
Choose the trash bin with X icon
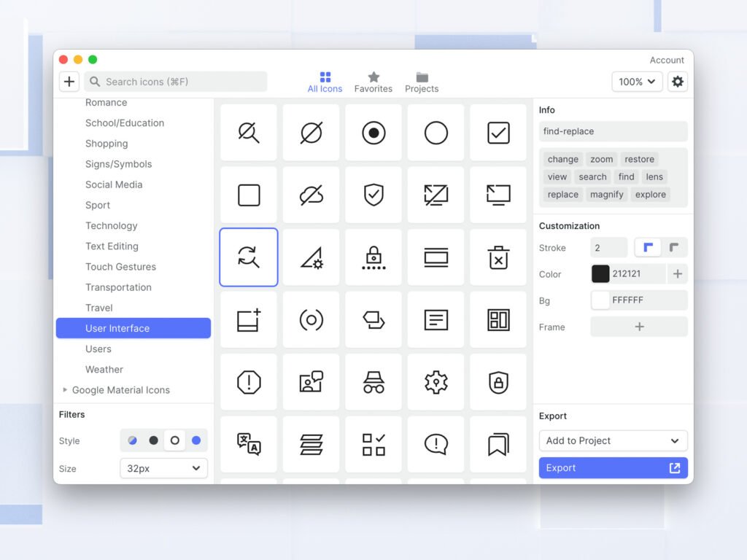coord(498,257)
